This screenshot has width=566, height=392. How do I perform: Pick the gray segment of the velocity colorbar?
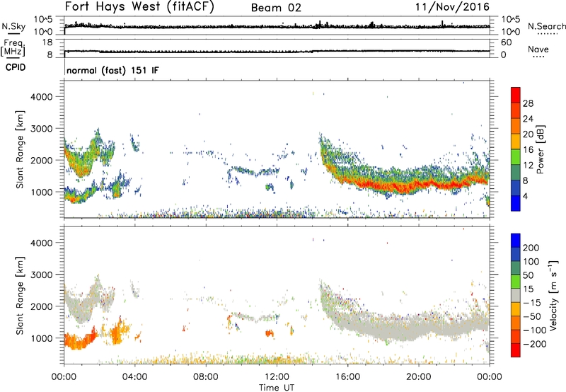pos(516,296)
